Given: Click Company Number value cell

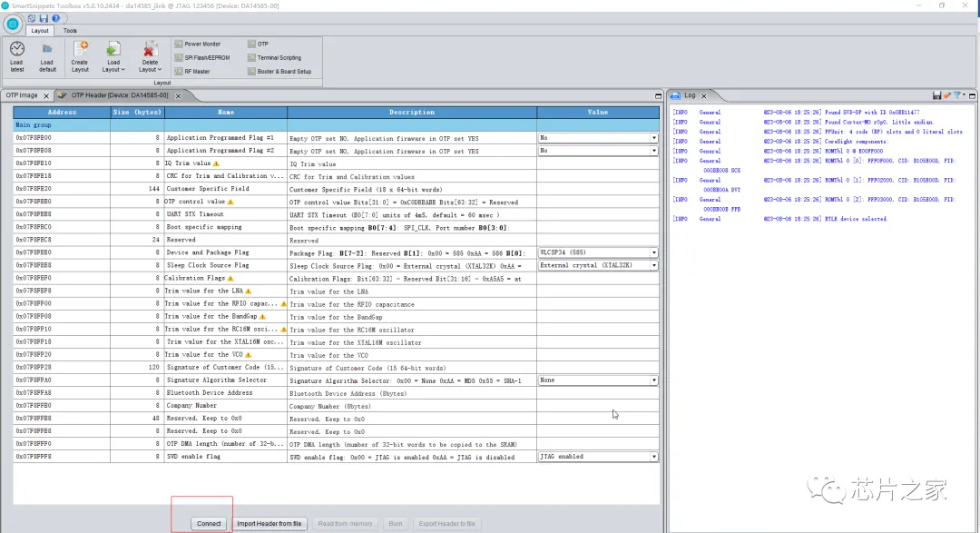Looking at the screenshot, I should (598, 406).
